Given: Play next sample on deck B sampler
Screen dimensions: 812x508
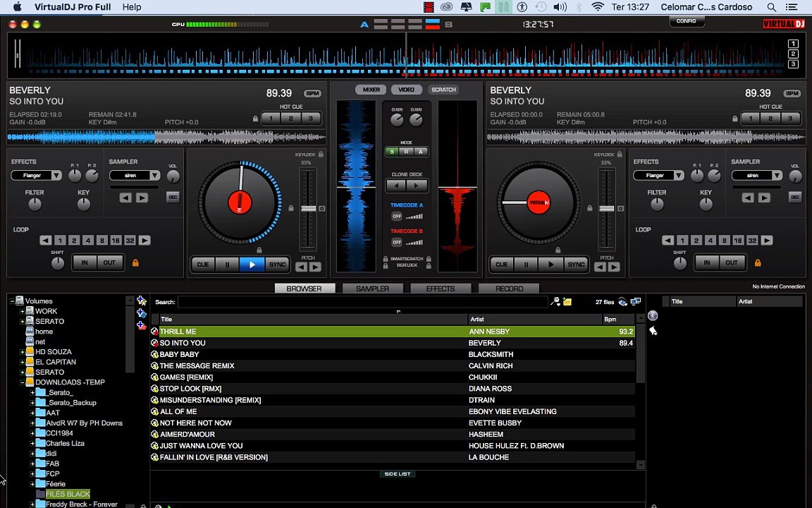Looking at the screenshot, I should pos(764,198).
